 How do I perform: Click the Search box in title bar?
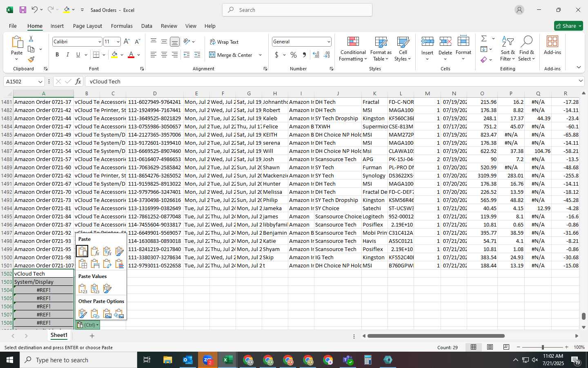297,10
